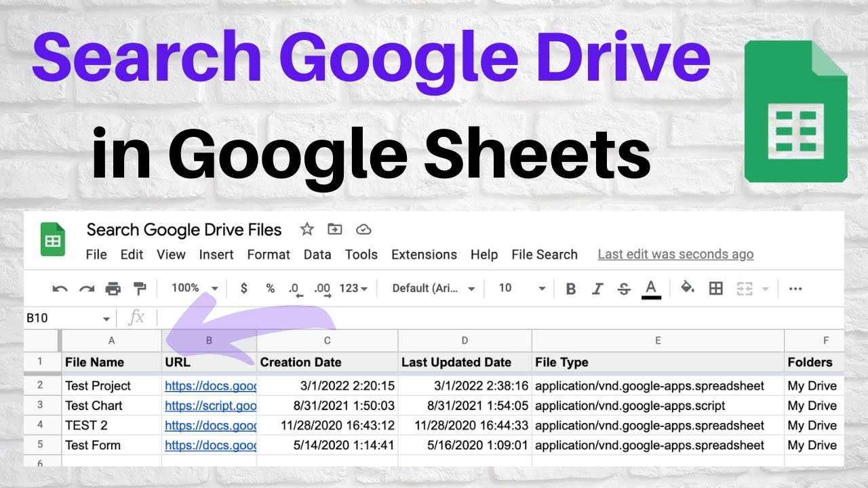Format as percent
The height and width of the screenshot is (488, 868).
coord(270,288)
